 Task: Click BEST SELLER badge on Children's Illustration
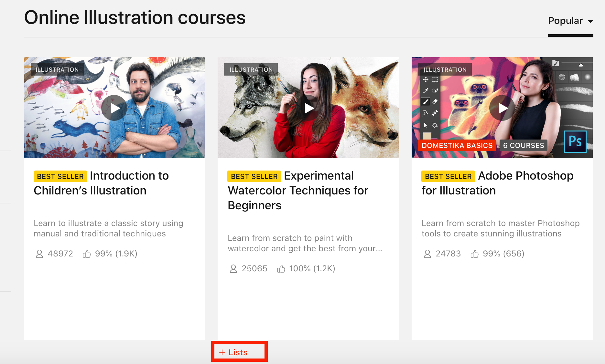click(60, 176)
